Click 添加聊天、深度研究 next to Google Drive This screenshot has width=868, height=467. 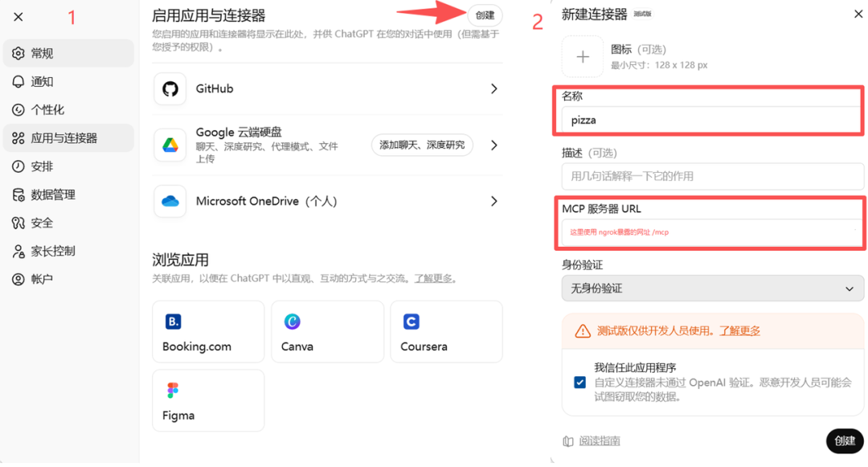[422, 145]
